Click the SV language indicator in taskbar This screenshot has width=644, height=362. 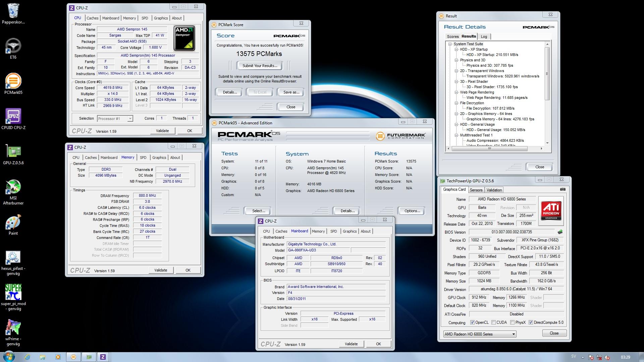pos(573,357)
